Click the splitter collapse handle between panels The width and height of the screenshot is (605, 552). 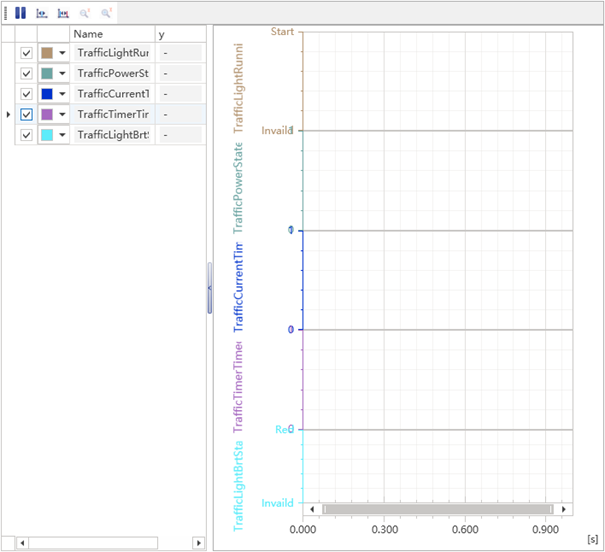209,288
